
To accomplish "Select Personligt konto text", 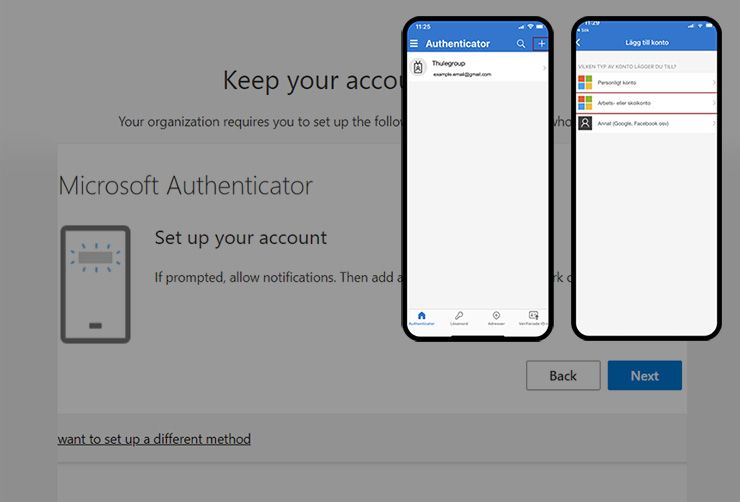I will pos(617,83).
